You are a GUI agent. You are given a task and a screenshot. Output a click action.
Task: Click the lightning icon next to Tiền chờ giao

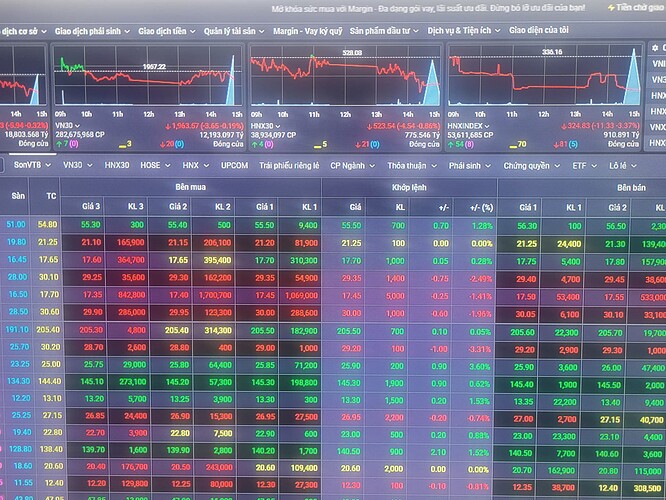611,8
